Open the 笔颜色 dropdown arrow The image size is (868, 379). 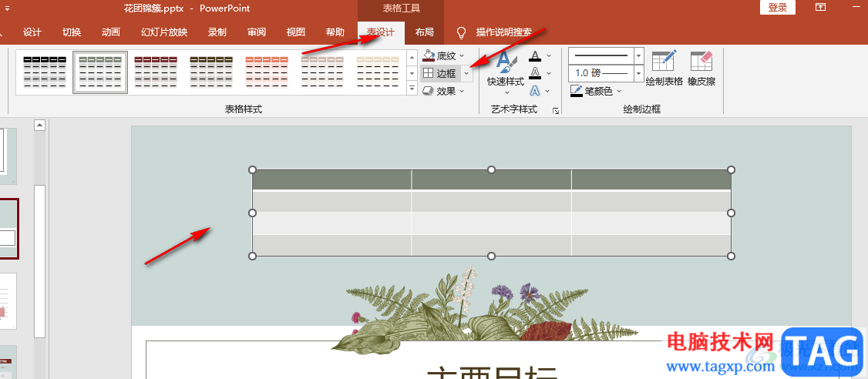pyautogui.click(x=619, y=92)
